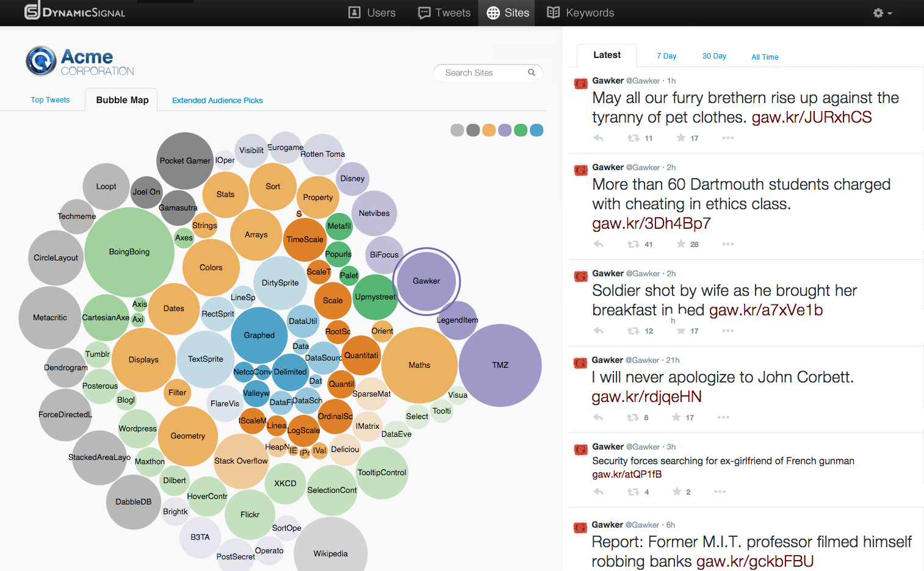Go to Keywords in top navigation

point(580,13)
